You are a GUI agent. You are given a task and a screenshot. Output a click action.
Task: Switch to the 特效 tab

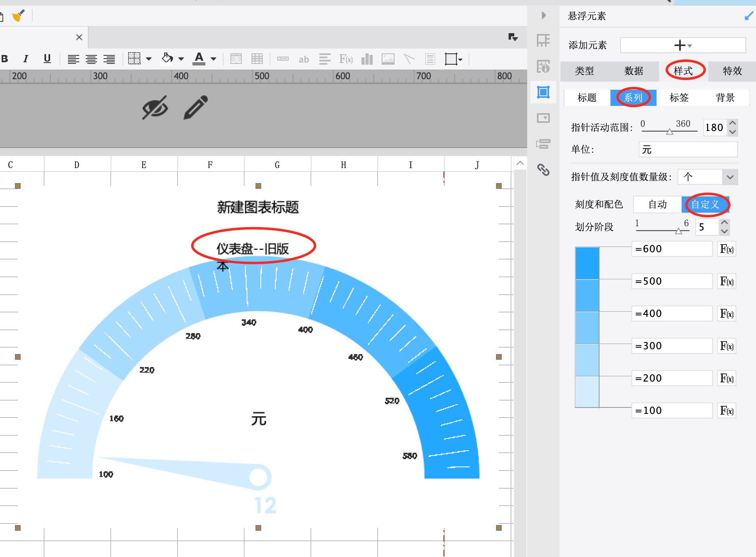[733, 71]
